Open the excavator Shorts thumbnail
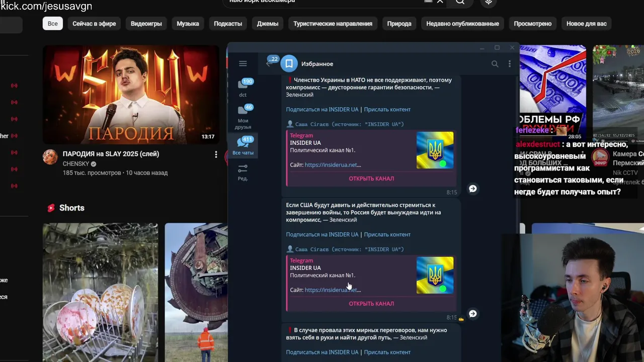This screenshot has height=362, width=644. pos(196,293)
